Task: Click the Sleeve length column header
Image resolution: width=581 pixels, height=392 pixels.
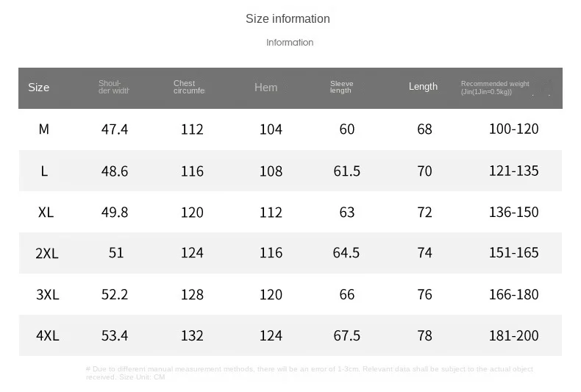Action: (x=342, y=87)
